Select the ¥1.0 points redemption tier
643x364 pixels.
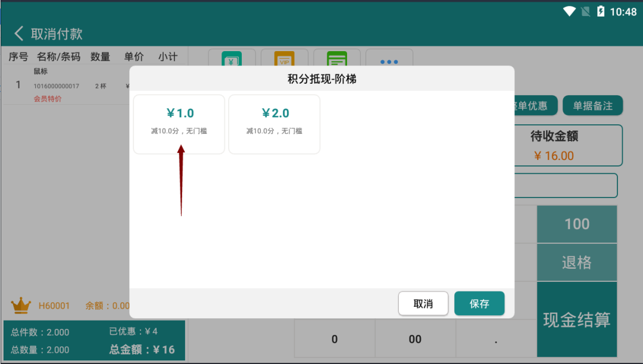point(179,124)
